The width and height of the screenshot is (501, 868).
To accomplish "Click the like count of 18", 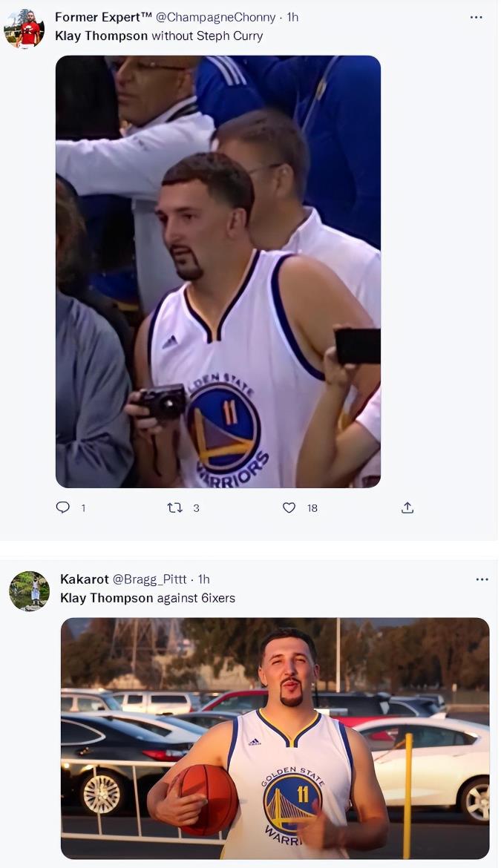I will pos(312,508).
